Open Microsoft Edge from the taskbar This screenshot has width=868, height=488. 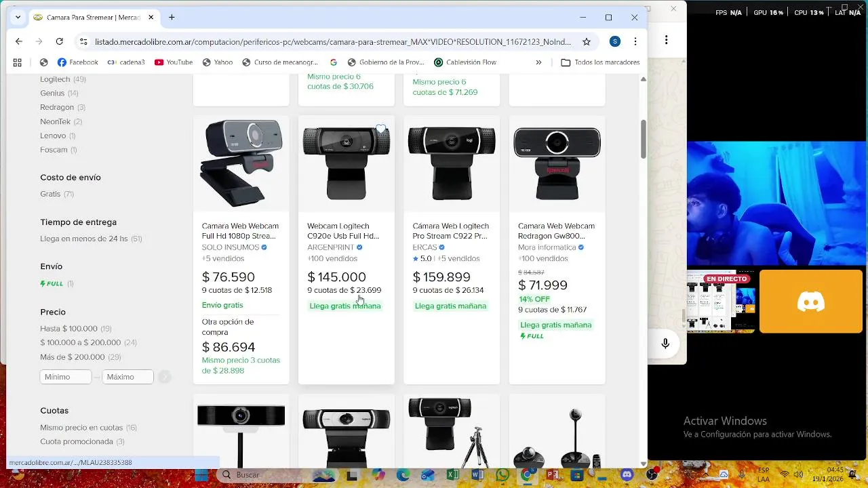[x=403, y=475]
